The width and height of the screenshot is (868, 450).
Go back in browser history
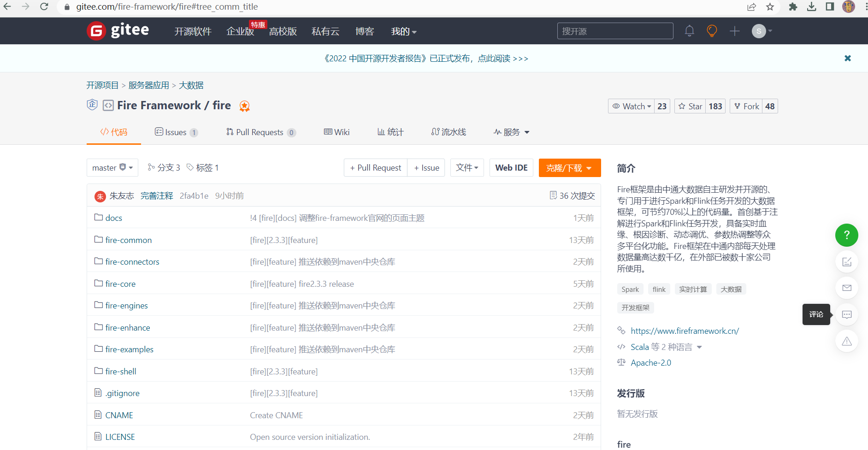[x=7, y=6]
